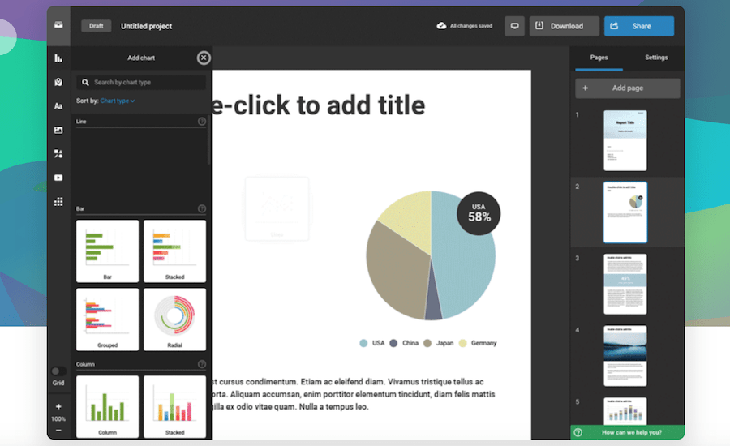The height and width of the screenshot is (446, 730).
Task: Click the help question mark icon
Action: [578, 432]
